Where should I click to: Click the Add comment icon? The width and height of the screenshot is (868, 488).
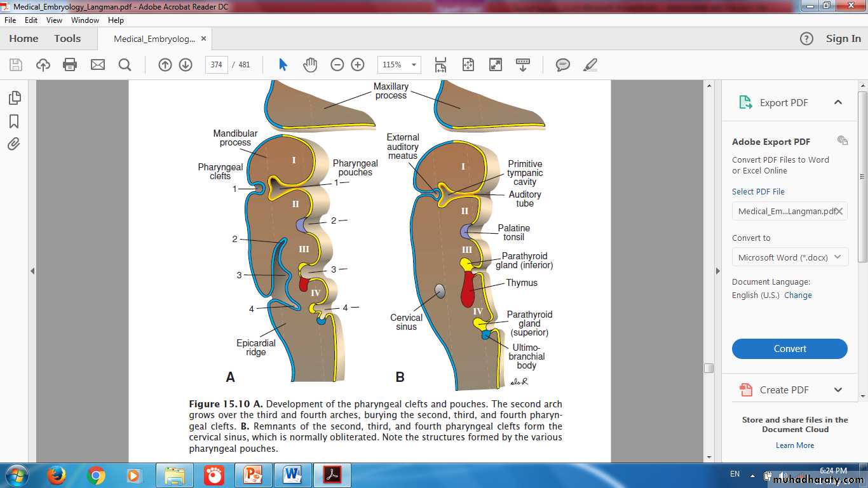pos(562,65)
